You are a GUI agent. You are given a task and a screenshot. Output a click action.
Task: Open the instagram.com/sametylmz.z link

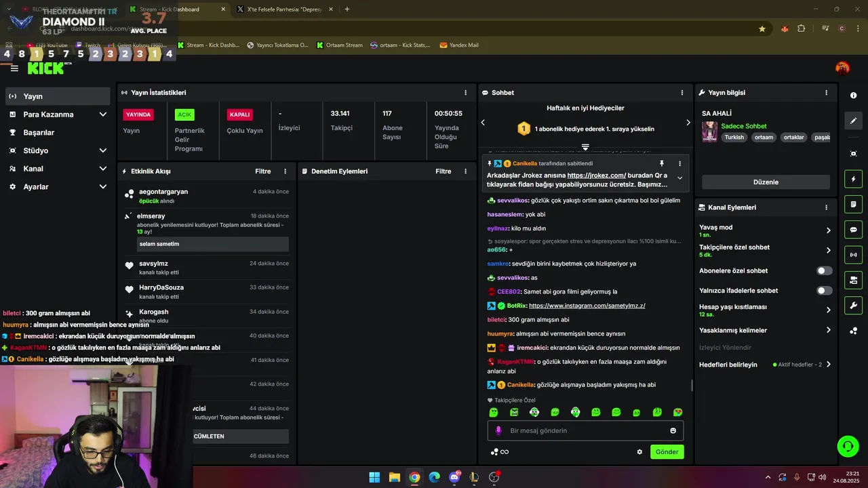click(x=587, y=306)
